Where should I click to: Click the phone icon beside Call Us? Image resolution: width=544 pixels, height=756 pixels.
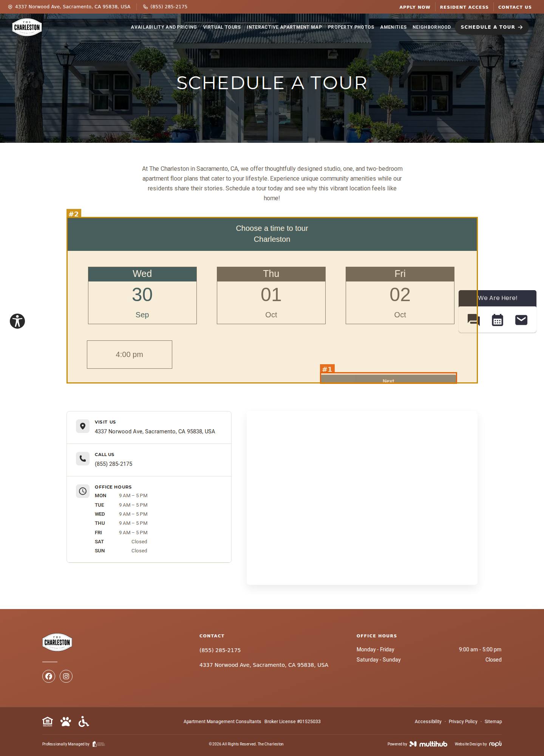point(83,459)
